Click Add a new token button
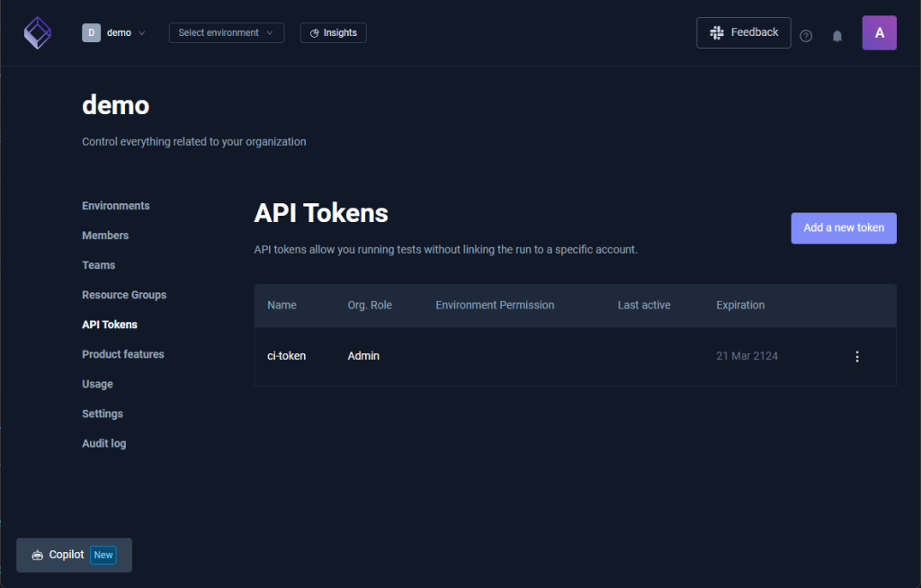The height and width of the screenshot is (588, 921). click(843, 227)
